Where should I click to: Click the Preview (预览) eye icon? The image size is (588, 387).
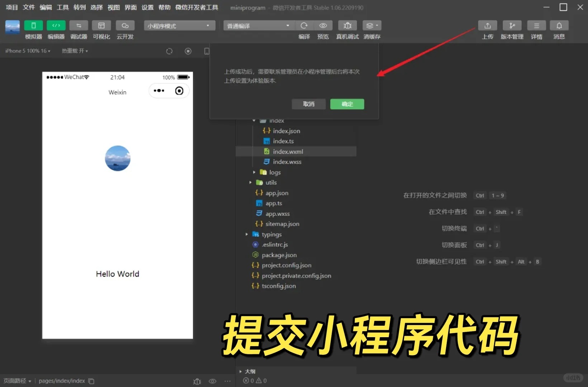click(x=323, y=26)
